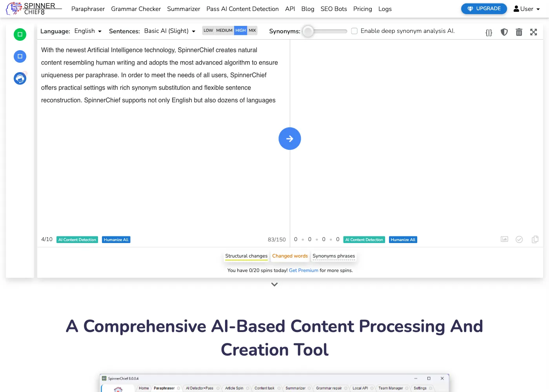The width and height of the screenshot is (549, 392).
Task: Click Humanize All under output panel
Action: pos(403,240)
